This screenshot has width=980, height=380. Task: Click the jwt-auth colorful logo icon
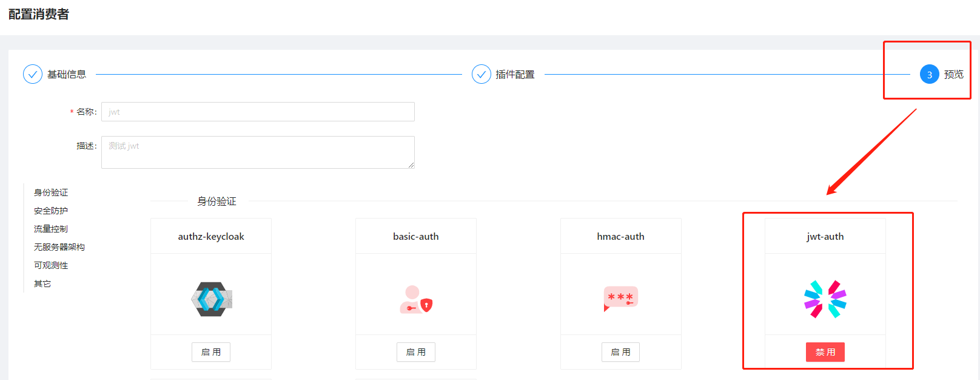point(825,299)
